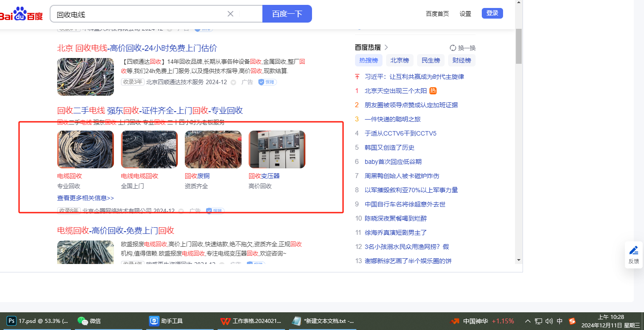The height and width of the screenshot is (330, 644).
Task: Open hot topic 一件快递的聪明之旅
Action: [x=393, y=119]
